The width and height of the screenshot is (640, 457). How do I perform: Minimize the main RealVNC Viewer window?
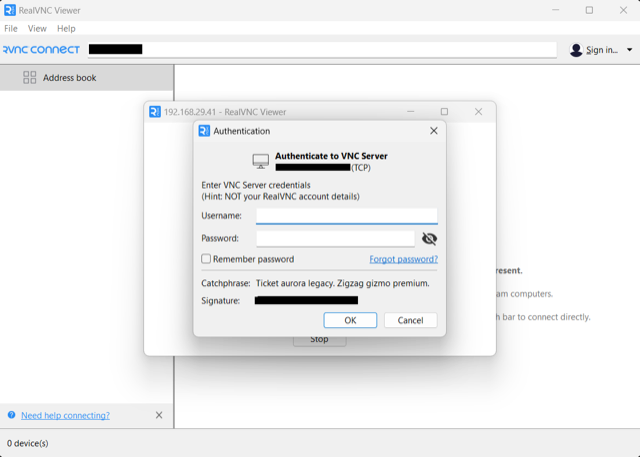[x=556, y=10]
